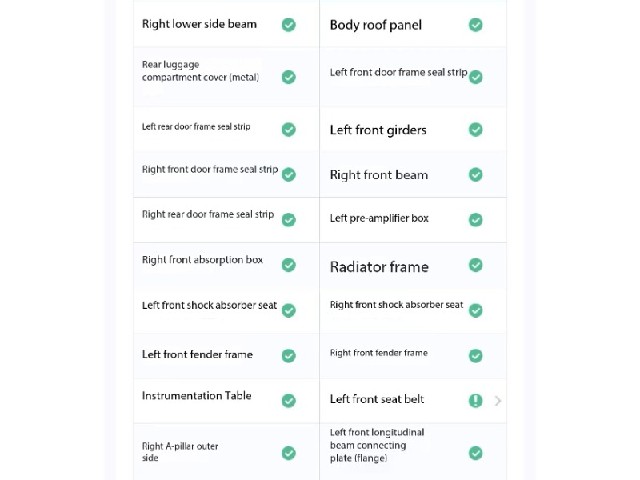Click the Left rear door frame seal strip label
This screenshot has width=640, height=480.
196,127
